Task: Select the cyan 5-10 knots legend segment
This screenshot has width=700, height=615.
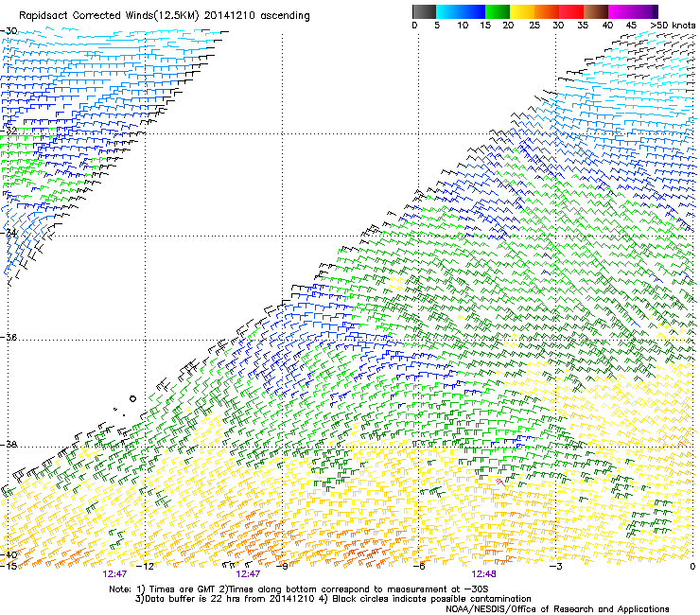Action: (448, 11)
